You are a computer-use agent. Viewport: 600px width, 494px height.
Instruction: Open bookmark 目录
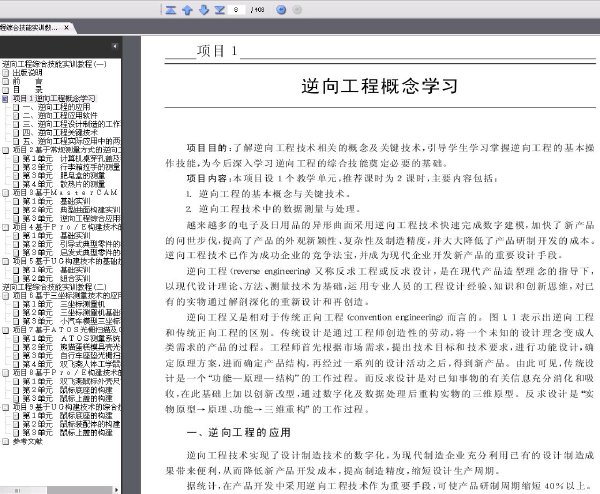pyautogui.click(x=27, y=90)
